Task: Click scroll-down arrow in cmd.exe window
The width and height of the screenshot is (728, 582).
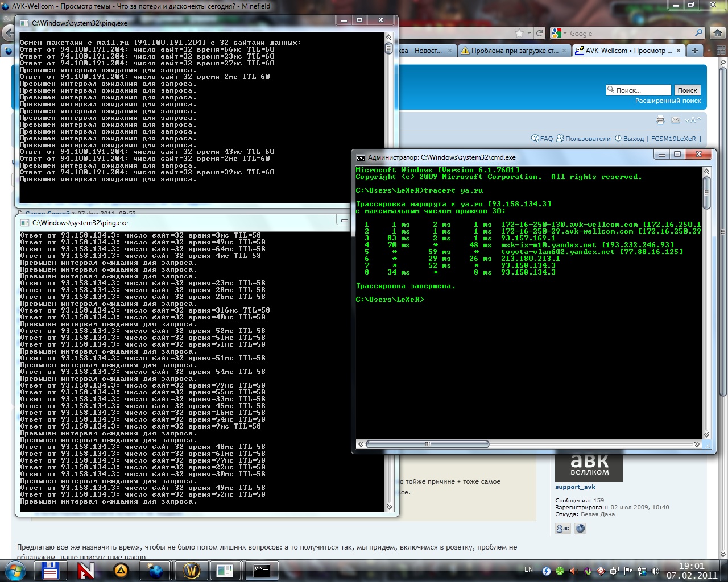Action: (706, 435)
